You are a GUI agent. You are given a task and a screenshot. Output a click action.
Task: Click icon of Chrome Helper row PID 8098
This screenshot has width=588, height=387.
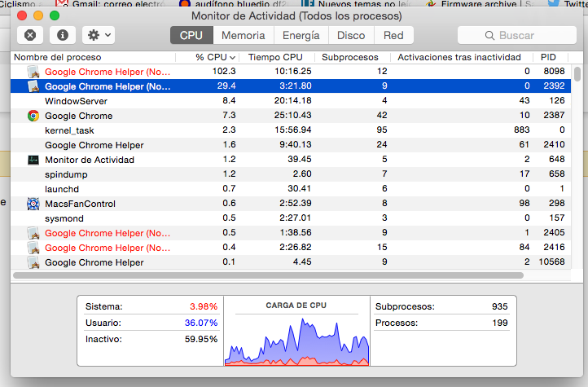point(33,72)
